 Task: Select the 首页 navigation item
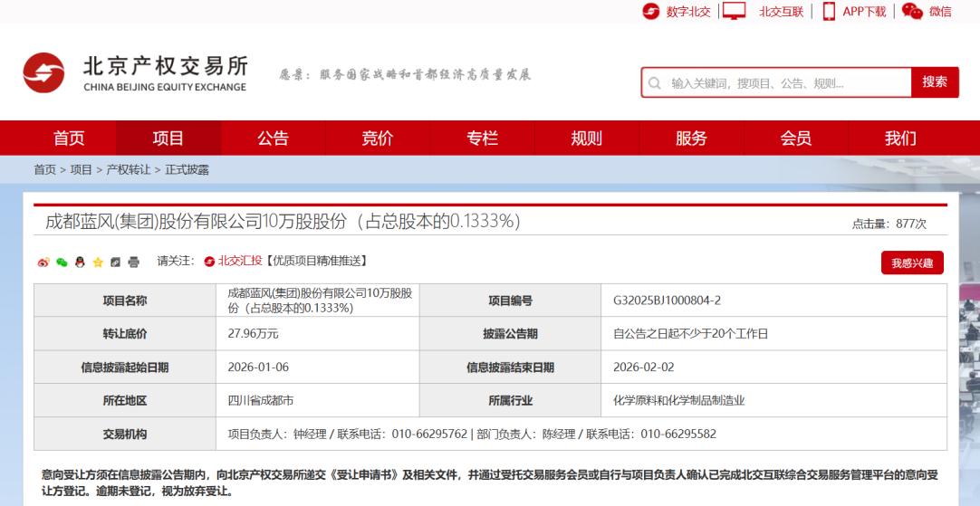point(69,138)
